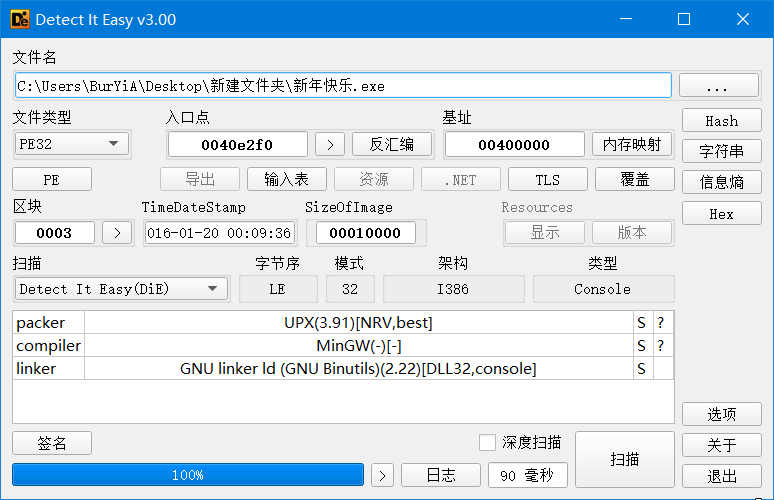The height and width of the screenshot is (500, 774).
Task: Click the entry point value 0040e2f0
Action: pos(237,145)
